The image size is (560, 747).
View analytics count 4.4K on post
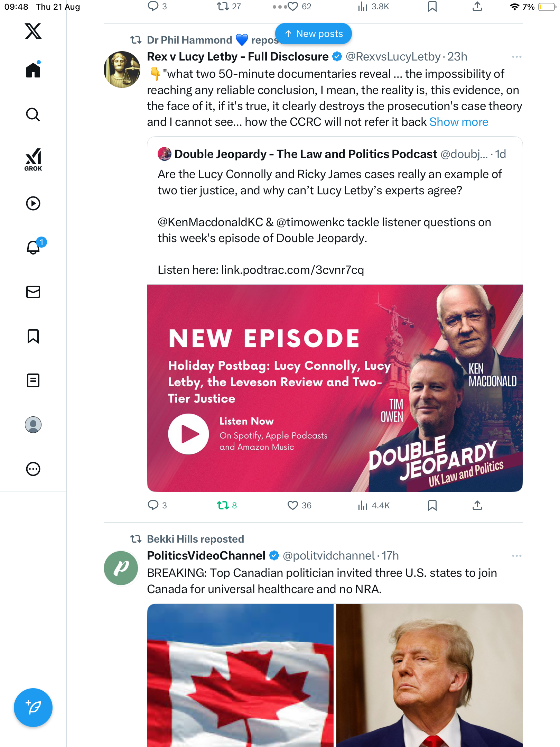[374, 506]
